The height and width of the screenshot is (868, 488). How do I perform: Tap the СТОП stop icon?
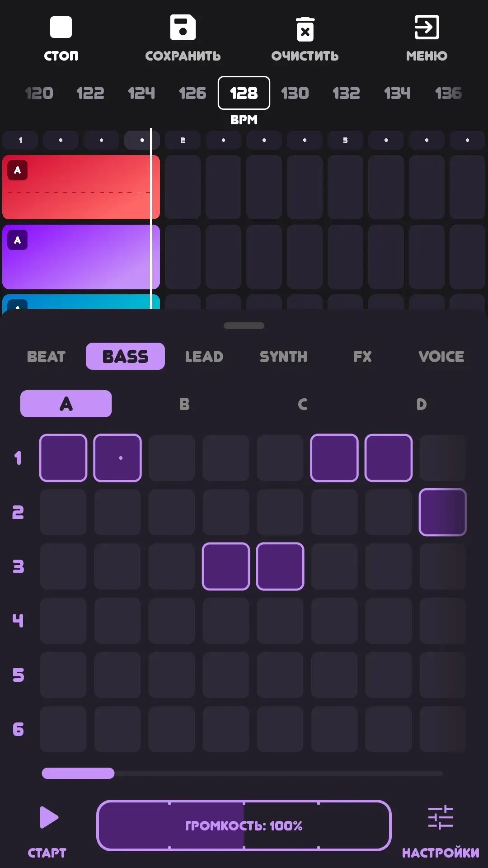tap(61, 27)
